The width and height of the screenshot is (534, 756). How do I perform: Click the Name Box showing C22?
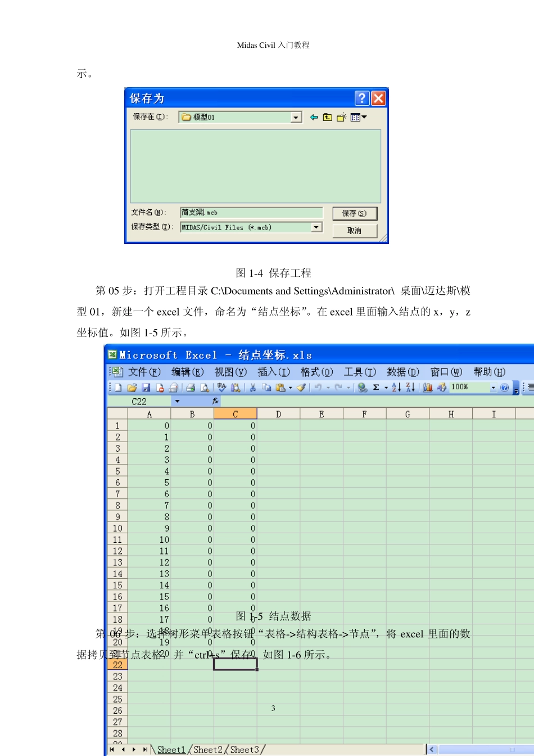(139, 401)
